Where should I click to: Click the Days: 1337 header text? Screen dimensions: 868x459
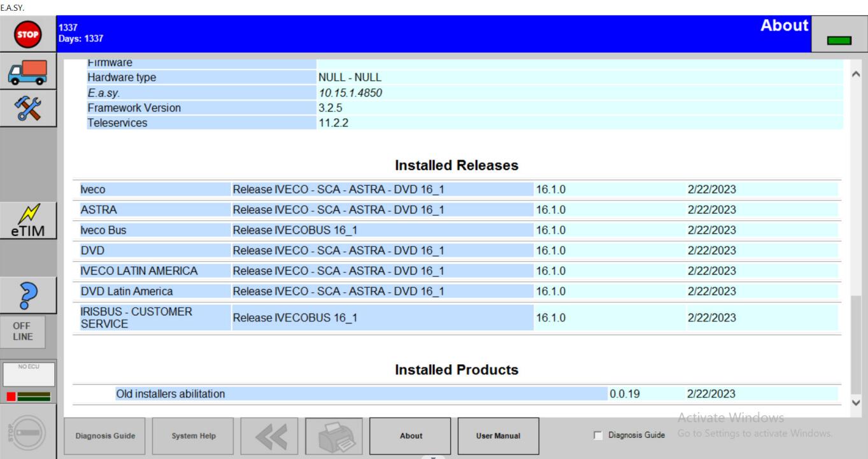coord(82,39)
